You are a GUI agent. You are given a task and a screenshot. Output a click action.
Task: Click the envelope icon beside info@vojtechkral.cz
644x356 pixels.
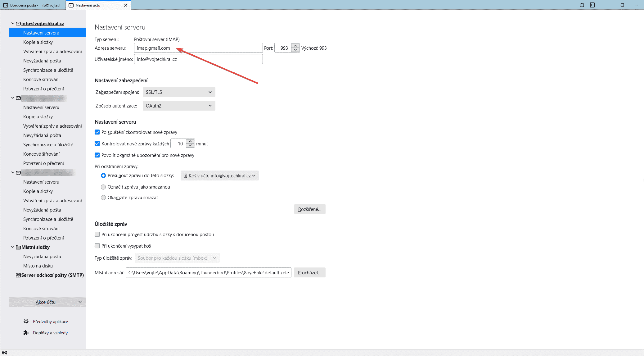point(18,24)
